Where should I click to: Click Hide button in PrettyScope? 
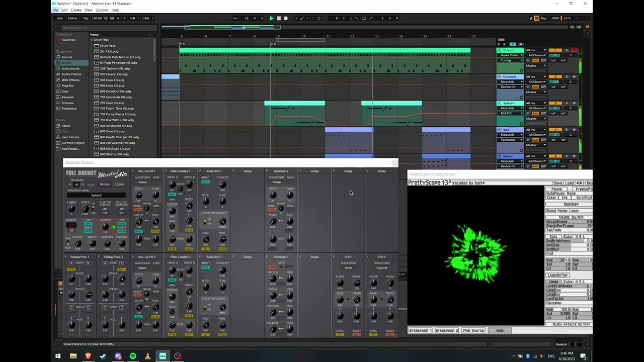point(500,330)
